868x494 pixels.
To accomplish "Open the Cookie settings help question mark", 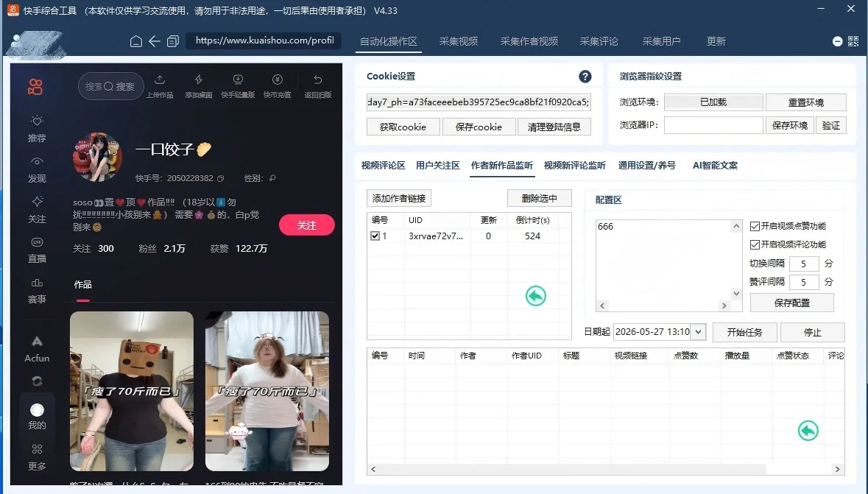I will [585, 77].
